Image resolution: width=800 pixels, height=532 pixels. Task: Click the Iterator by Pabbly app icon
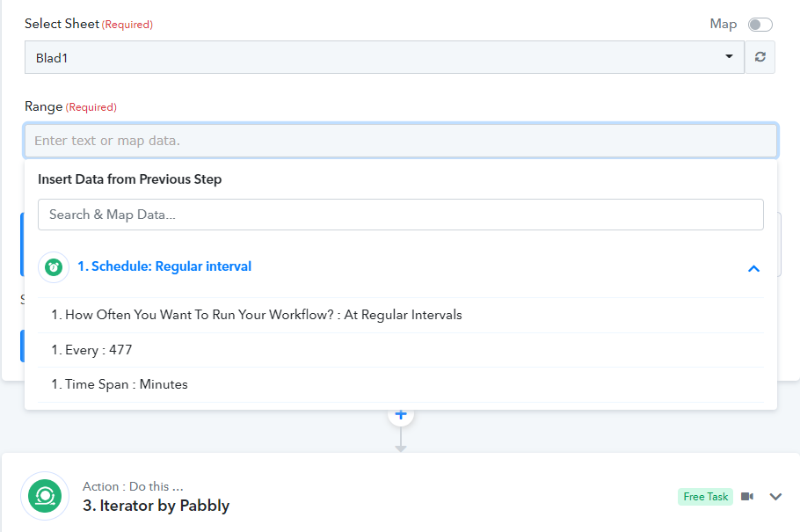[45, 496]
